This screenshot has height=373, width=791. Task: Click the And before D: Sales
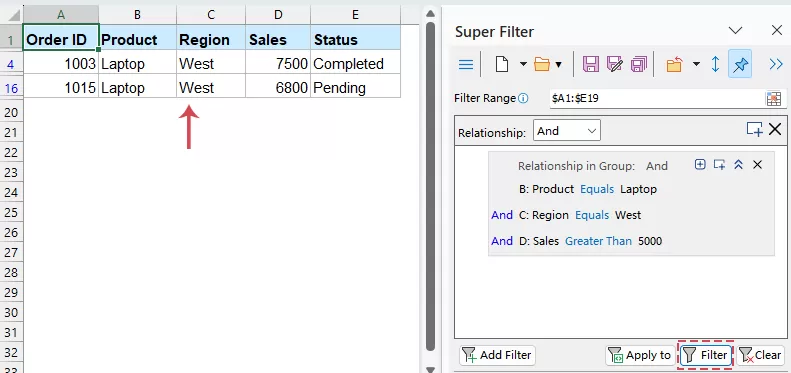pyautogui.click(x=502, y=241)
